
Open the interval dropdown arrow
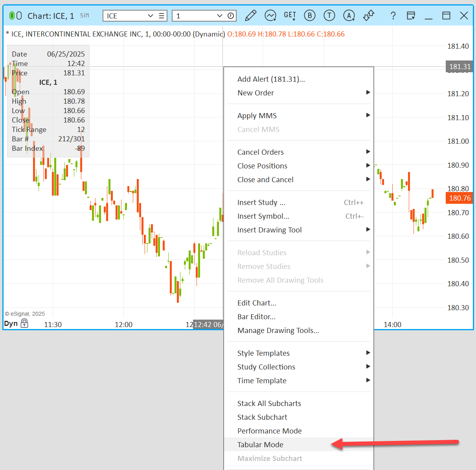point(219,16)
